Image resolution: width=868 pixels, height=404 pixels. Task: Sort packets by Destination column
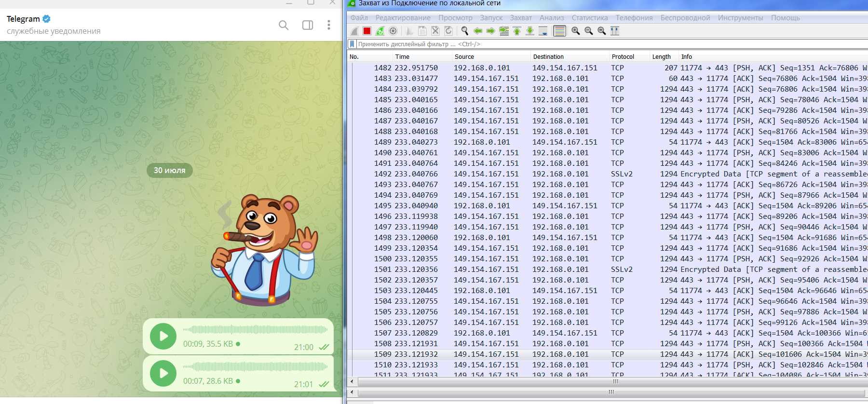pyautogui.click(x=570, y=57)
